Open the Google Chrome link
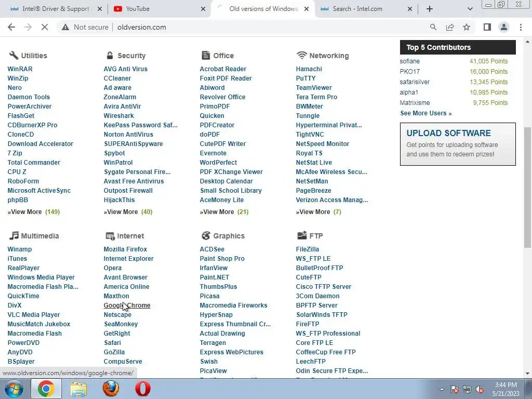Screen dimensions: 532x399 (127, 305)
